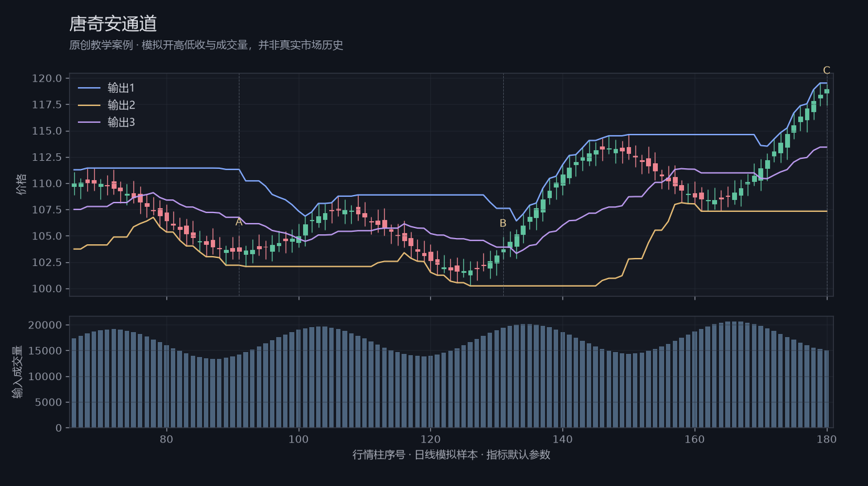Click the last green candlestick at bar 180
The width and height of the screenshot is (868, 486).
pos(827,91)
